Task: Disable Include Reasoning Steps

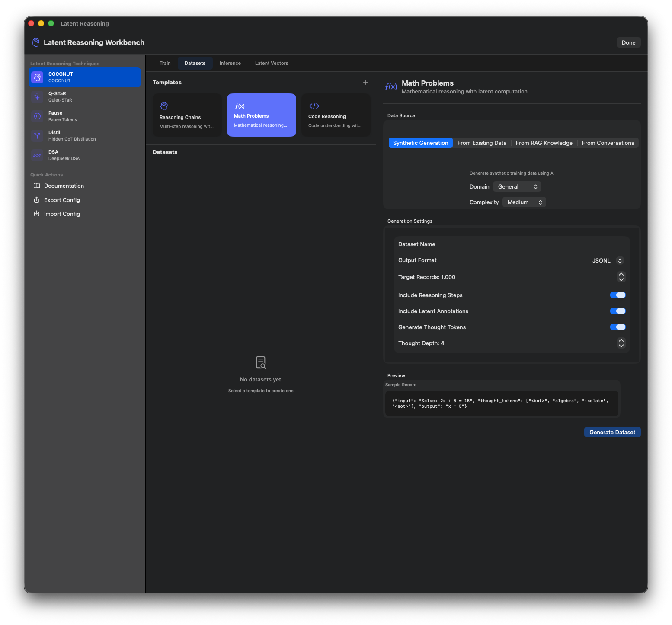Action: (x=618, y=295)
